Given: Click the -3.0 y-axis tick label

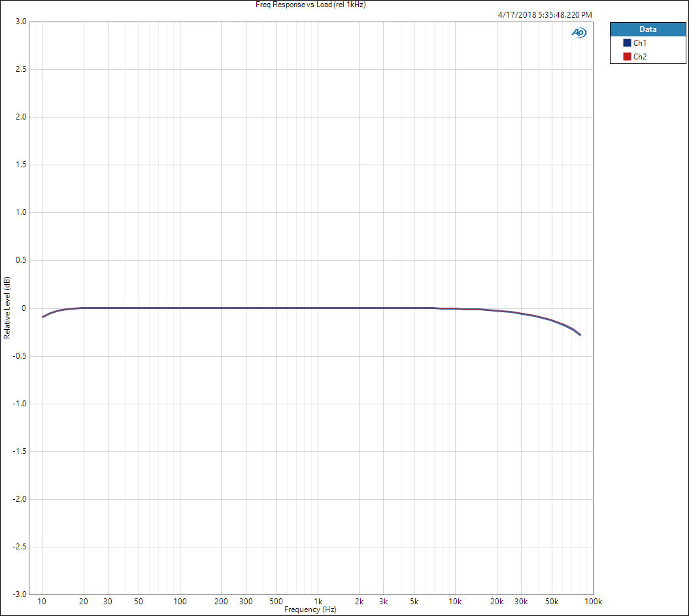Looking at the screenshot, I should [20, 594].
